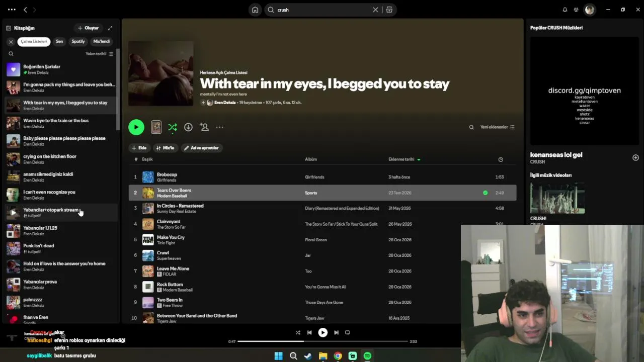644x362 pixels.
Task: Open the CRUSH! related music video thumbnail
Action: tap(557, 198)
